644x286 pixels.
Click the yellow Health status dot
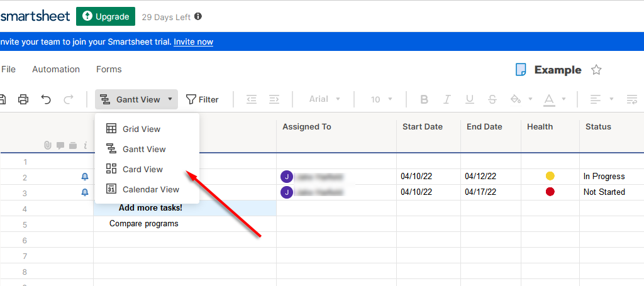click(x=550, y=176)
